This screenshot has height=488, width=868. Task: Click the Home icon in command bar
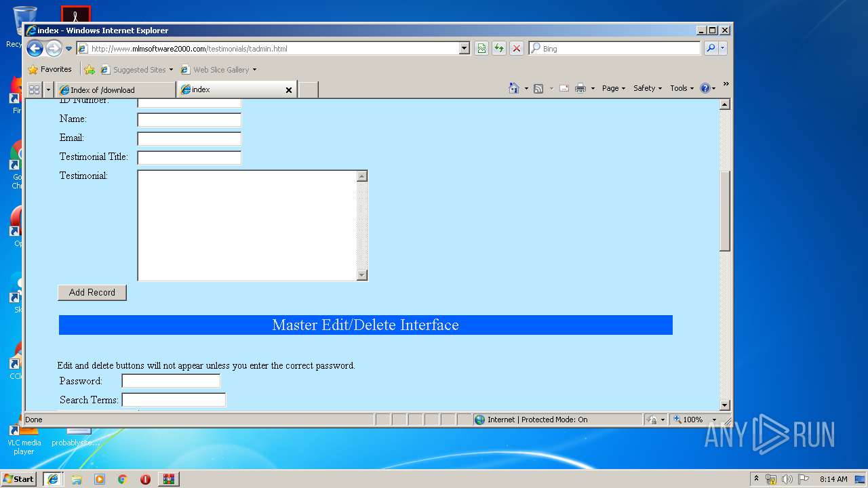coord(514,88)
